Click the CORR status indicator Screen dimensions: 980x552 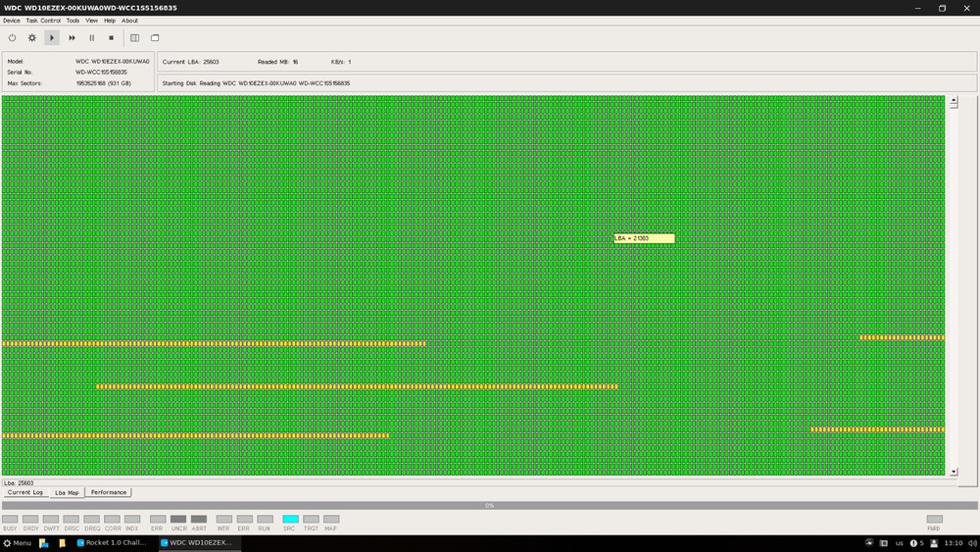[113, 519]
